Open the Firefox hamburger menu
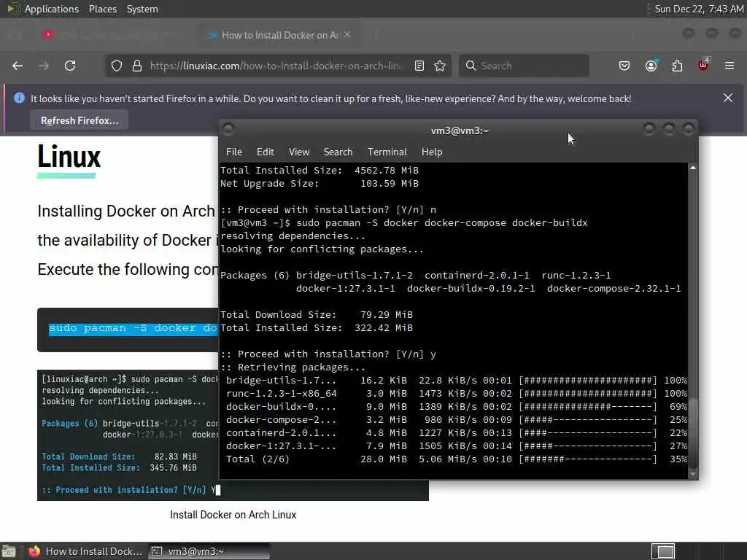Image resolution: width=747 pixels, height=560 pixels. 729,66
